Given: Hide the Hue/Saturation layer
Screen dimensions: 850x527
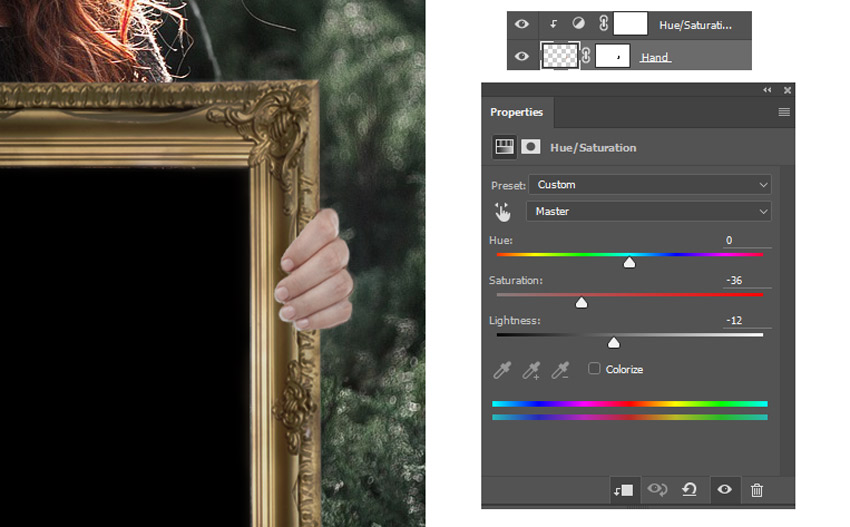Looking at the screenshot, I should (521, 24).
